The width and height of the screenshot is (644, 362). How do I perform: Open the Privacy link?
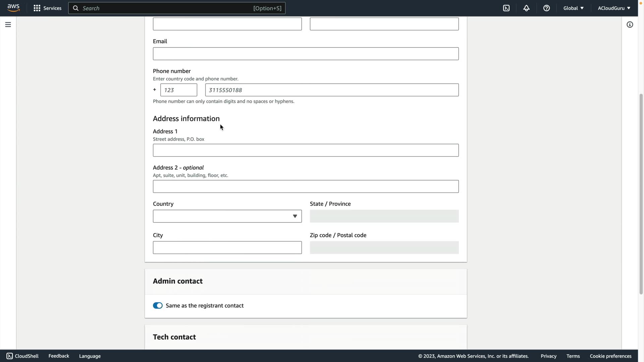548,356
